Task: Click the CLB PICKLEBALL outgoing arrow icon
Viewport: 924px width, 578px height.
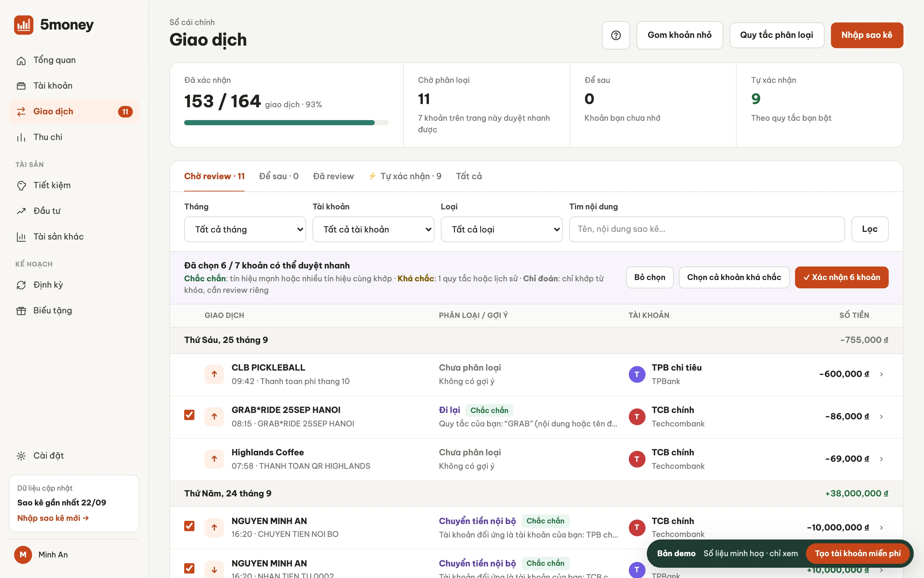Action: click(214, 374)
